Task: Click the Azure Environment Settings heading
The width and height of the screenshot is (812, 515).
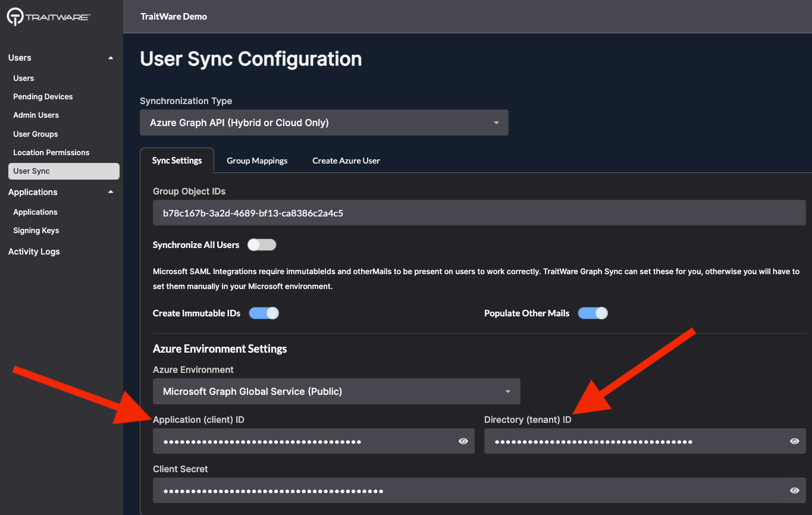Action: (220, 348)
